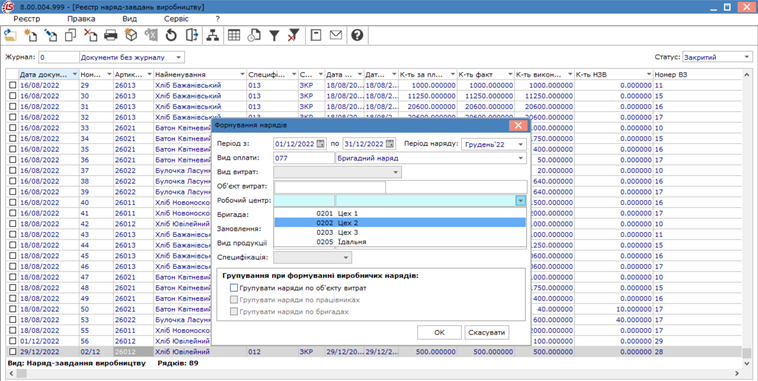Image resolution: width=758 pixels, height=381 pixels.
Task: Collapse the Робочий центр dropdown arrow
Action: tap(520, 201)
